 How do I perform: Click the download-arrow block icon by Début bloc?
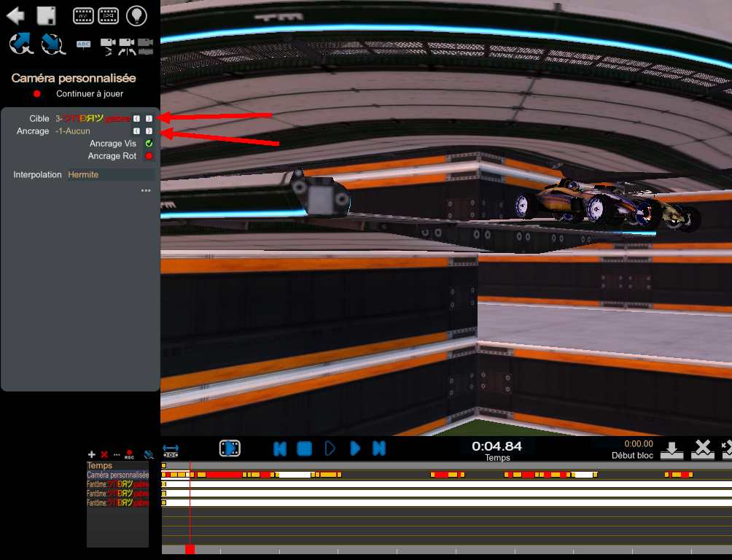click(671, 450)
